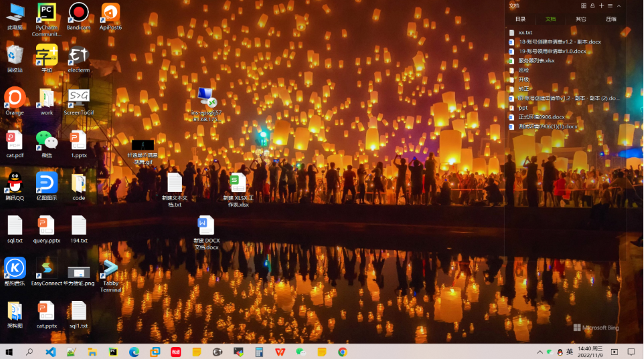Select the Tabby Terminal desktop icon
Viewport: 644px width, 359px height.
[x=110, y=269]
